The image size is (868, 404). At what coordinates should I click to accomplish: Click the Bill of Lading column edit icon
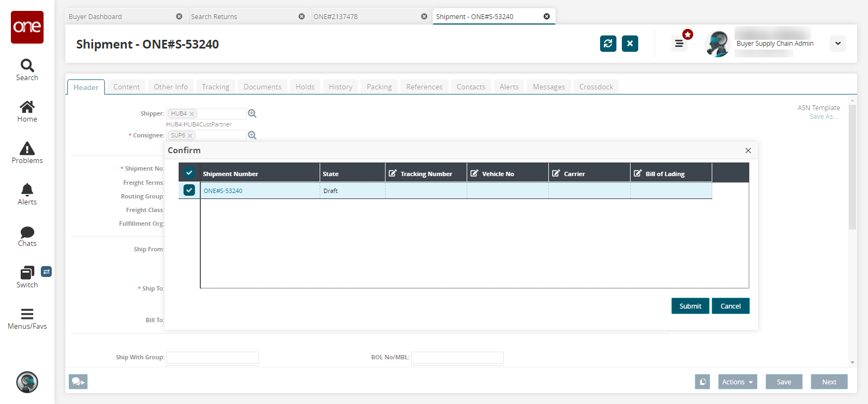pyautogui.click(x=638, y=173)
